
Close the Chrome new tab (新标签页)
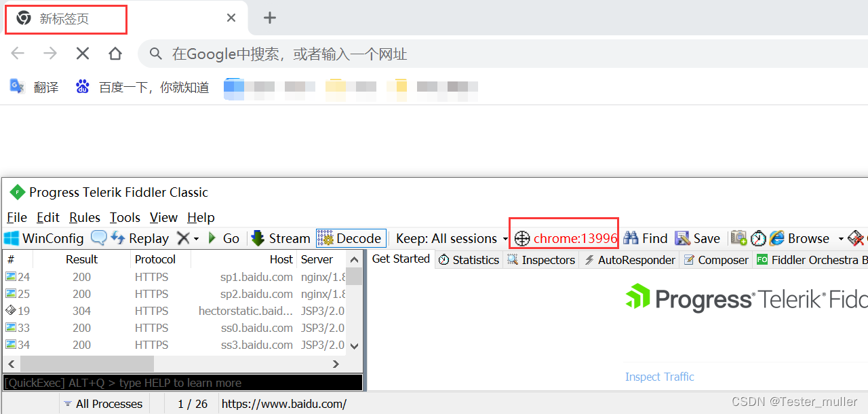click(x=231, y=18)
